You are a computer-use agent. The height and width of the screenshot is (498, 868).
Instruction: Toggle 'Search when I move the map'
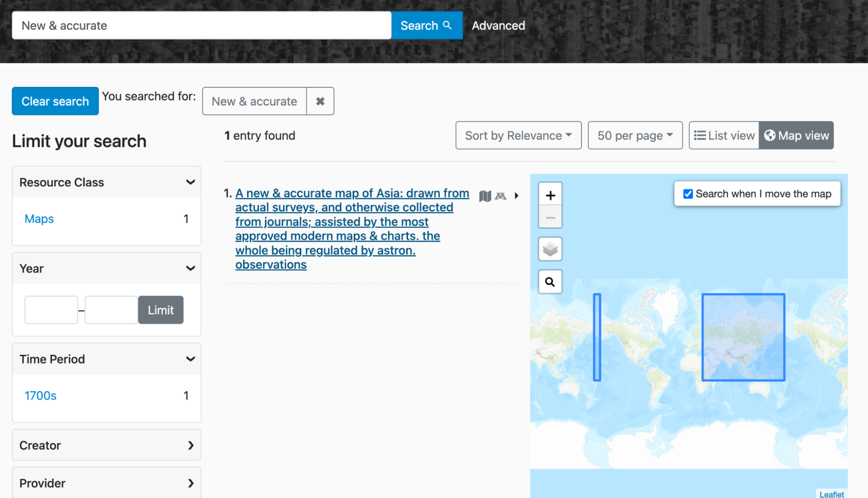point(688,194)
